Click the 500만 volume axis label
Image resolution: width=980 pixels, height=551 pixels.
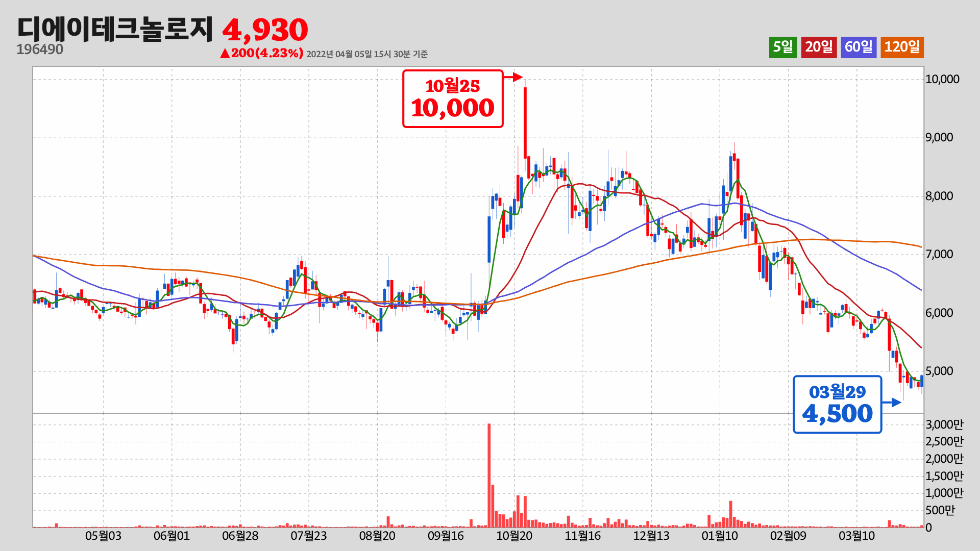[940, 510]
